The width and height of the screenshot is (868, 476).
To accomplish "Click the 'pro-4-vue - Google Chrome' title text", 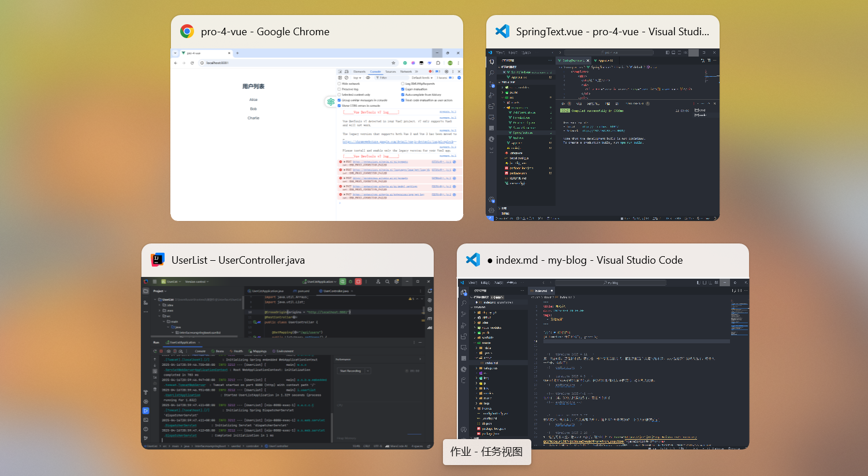I will point(265,32).
